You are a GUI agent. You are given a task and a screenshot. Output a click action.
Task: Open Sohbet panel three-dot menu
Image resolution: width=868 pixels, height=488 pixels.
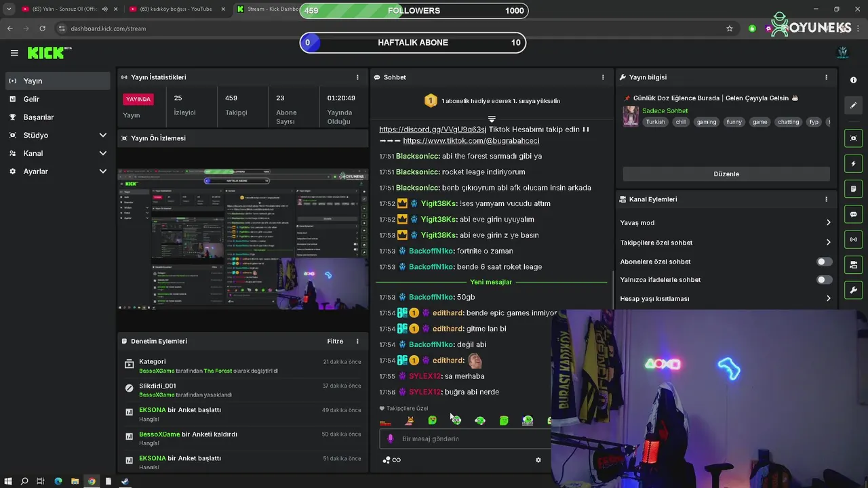(603, 77)
